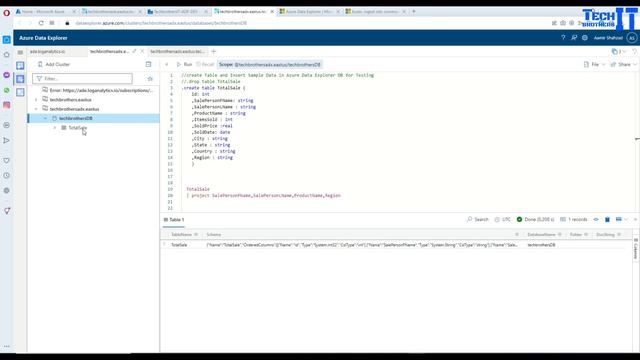The image size is (640, 360).
Task: Open the WhatsApp icon in the Opera sidebar
Action: [x=7, y=90]
